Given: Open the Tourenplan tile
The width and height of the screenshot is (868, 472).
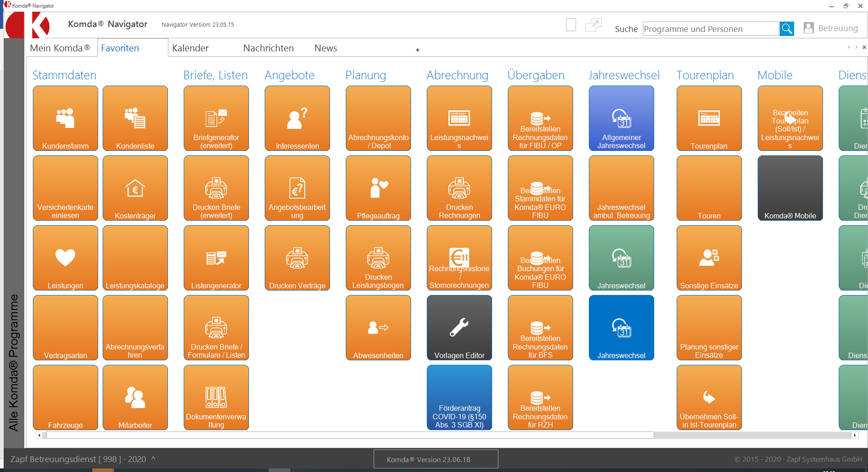Looking at the screenshot, I should pyautogui.click(x=709, y=118).
